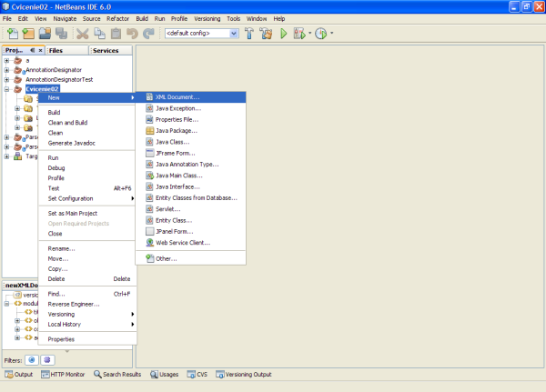Click Reverse Engineer in context menu
Image resolution: width=546 pixels, height=392 pixels.
pos(87,304)
